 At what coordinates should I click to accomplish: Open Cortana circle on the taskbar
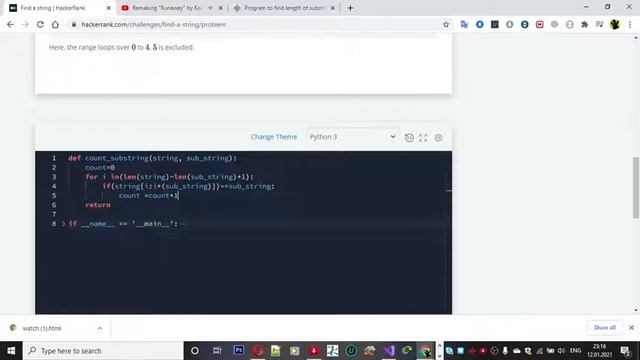coord(195,351)
